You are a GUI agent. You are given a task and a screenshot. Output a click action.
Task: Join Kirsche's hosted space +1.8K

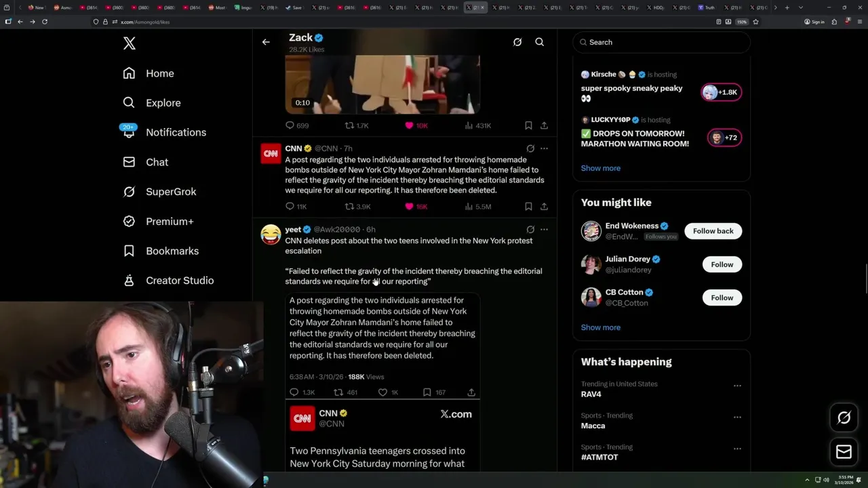(x=722, y=92)
